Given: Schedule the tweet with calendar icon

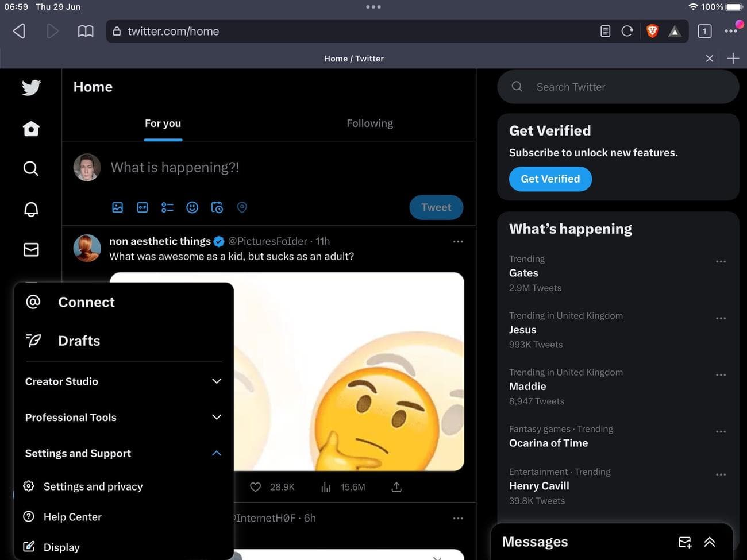Looking at the screenshot, I should [x=217, y=207].
